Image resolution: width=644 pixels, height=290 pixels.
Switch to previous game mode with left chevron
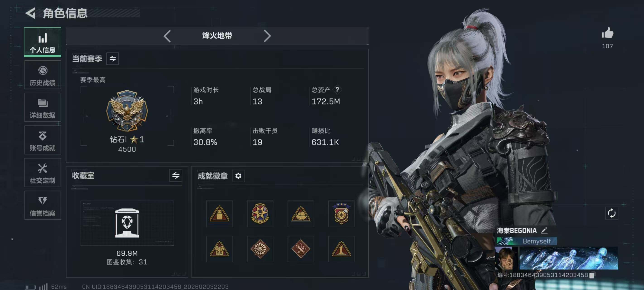click(x=167, y=36)
